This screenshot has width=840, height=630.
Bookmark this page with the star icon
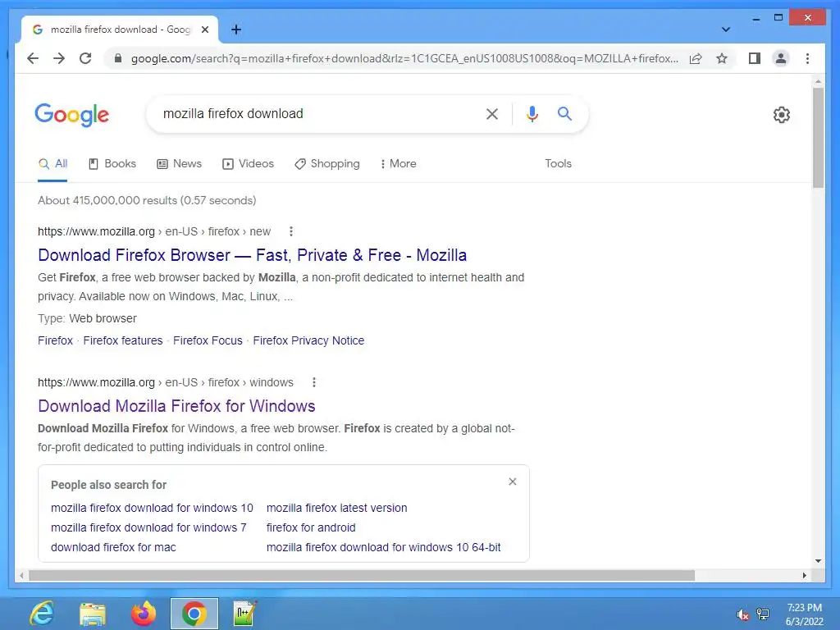[722, 58]
